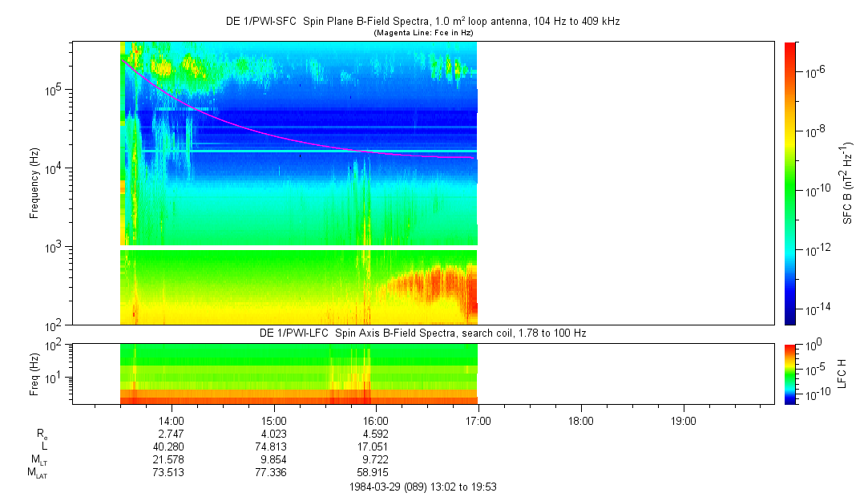Image resolution: width=868 pixels, height=497 pixels.
Task: Select the 15:00 time axis tick label
Action: pyautogui.click(x=273, y=420)
